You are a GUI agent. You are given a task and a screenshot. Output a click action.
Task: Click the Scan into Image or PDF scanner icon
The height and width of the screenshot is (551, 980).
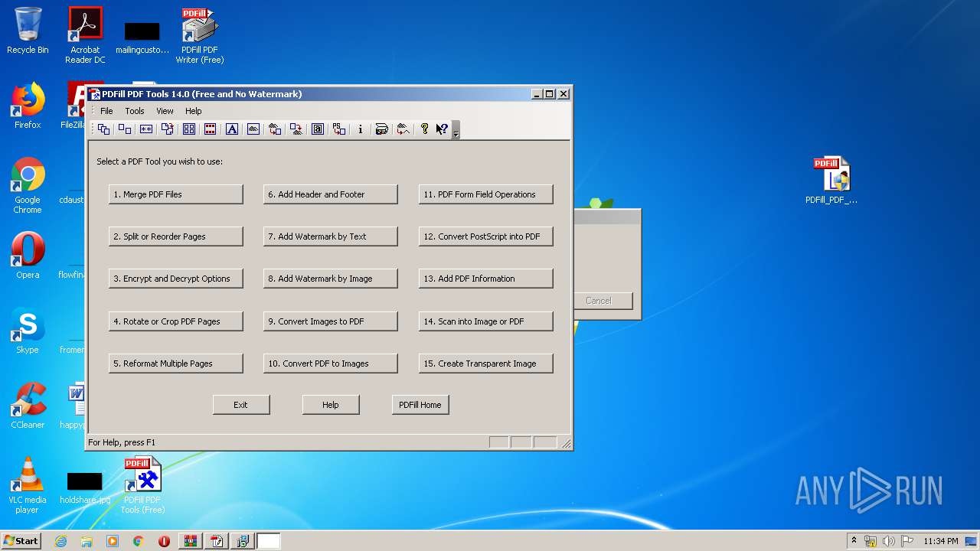click(x=381, y=129)
